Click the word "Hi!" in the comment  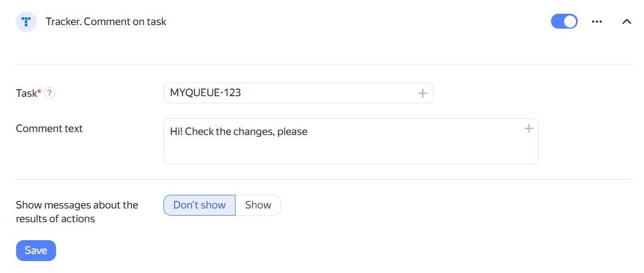click(x=176, y=132)
